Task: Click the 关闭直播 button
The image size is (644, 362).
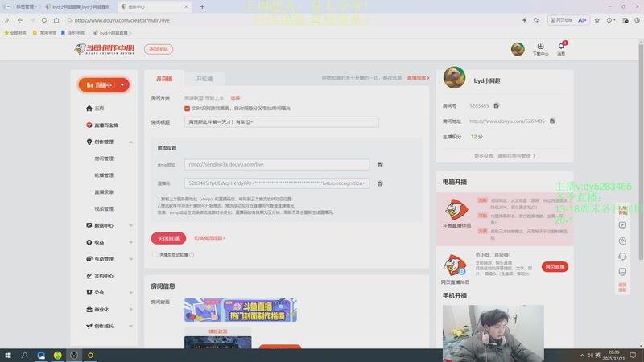Action: click(x=168, y=238)
